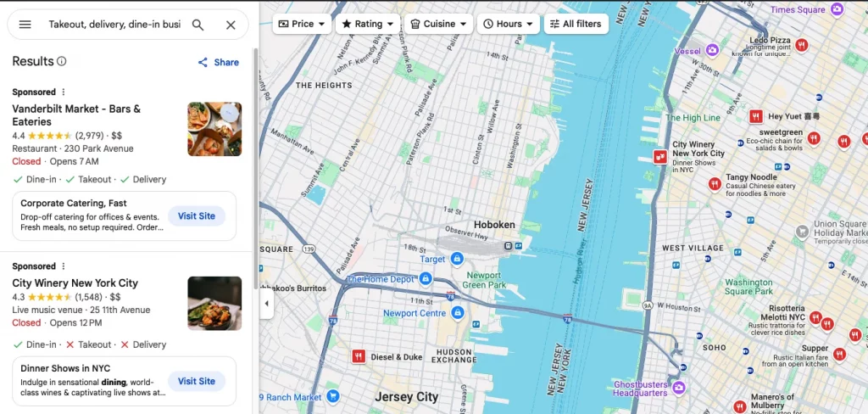The width and height of the screenshot is (868, 414).
Task: Open the results info icon
Action: pyautogui.click(x=61, y=61)
